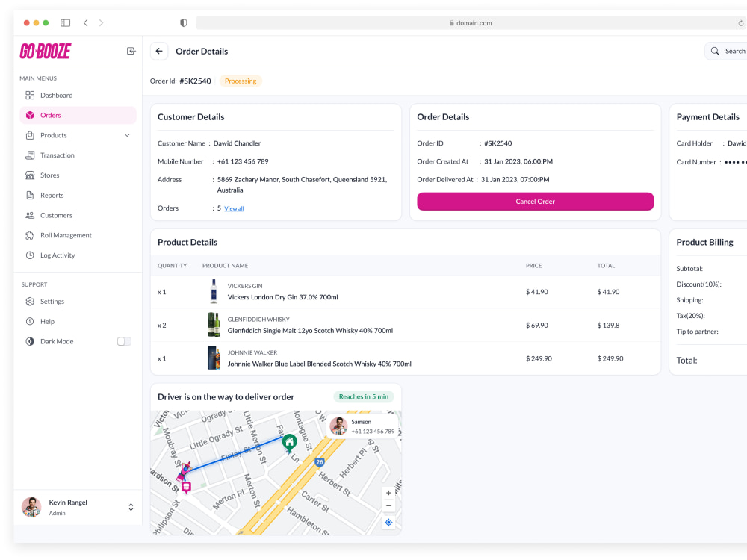Open the Transaction menu item
The height and width of the screenshot is (560, 747).
[x=78, y=155]
